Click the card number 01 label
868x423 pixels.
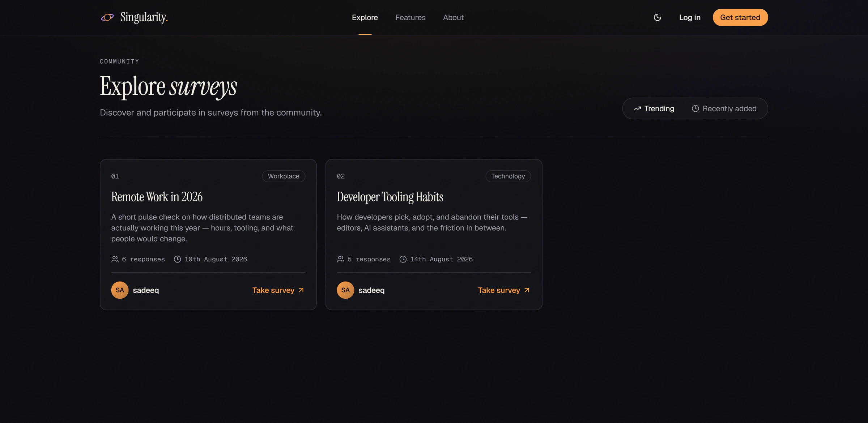click(115, 176)
